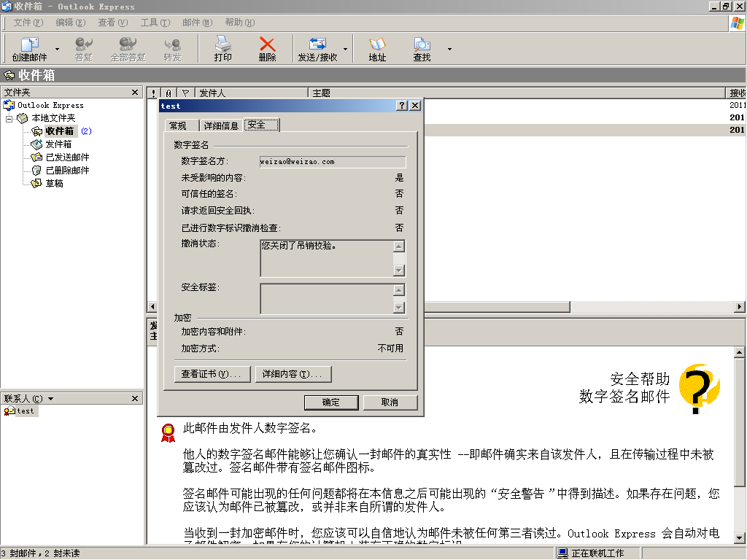Select the 安全 tab in test dialog
747x560 pixels.
click(261, 125)
